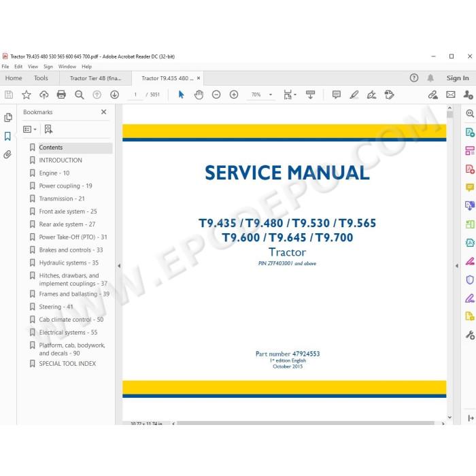476x476 pixels.
Task: Open the stamp and more tools icon
Action: [389, 95]
